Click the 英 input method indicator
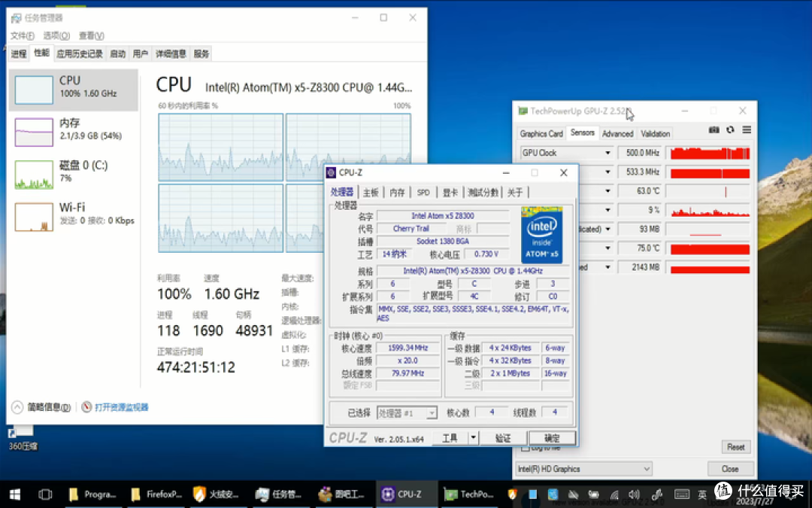 (x=701, y=494)
